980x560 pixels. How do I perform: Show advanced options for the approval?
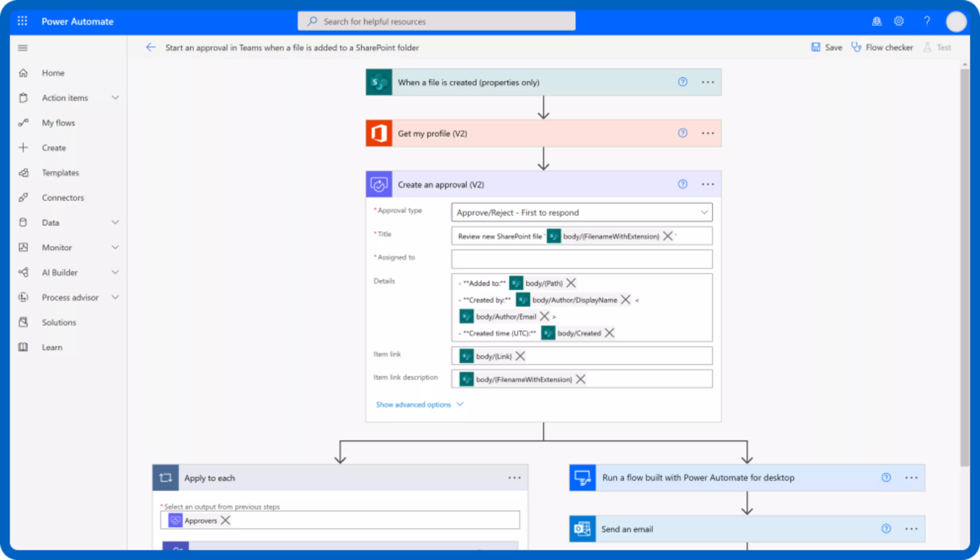point(420,404)
